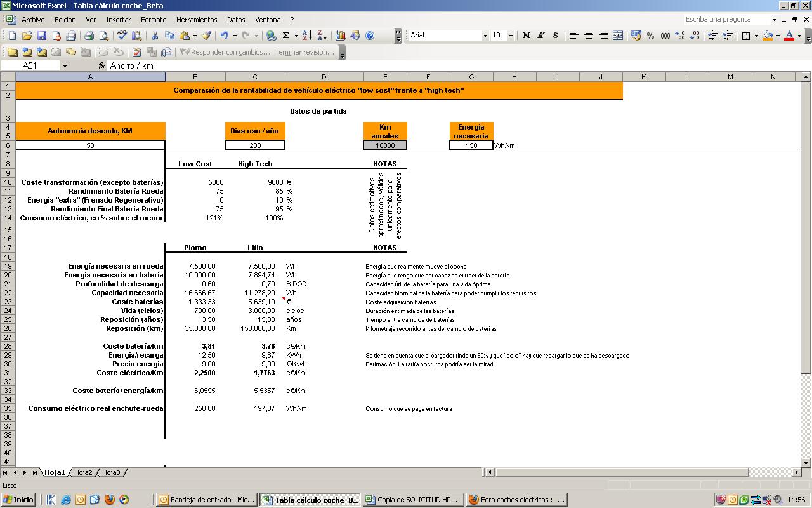Sort ascending A to Z
This screenshot has height=508, width=812.
pos(307,36)
